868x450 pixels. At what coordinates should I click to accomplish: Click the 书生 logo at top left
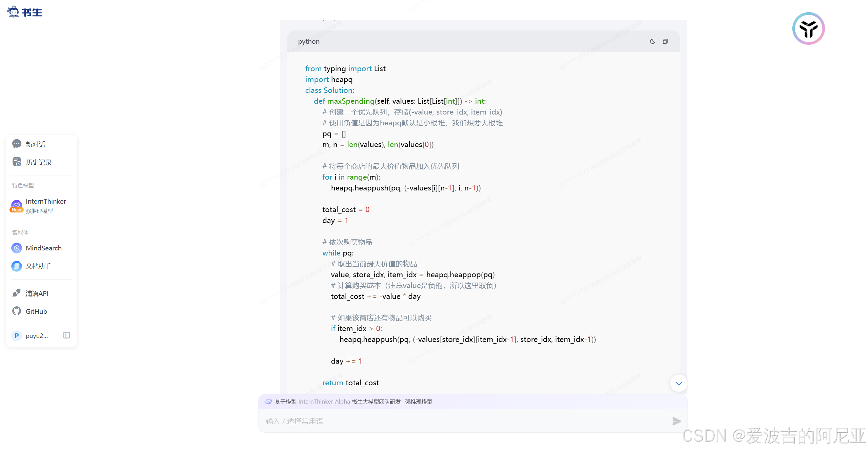[24, 12]
